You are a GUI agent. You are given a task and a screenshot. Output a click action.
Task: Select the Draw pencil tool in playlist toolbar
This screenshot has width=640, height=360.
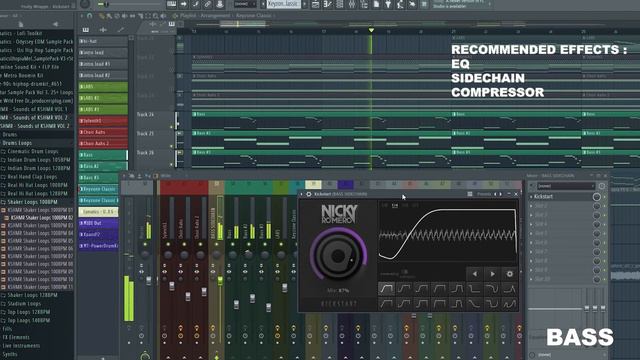[x=102, y=16]
